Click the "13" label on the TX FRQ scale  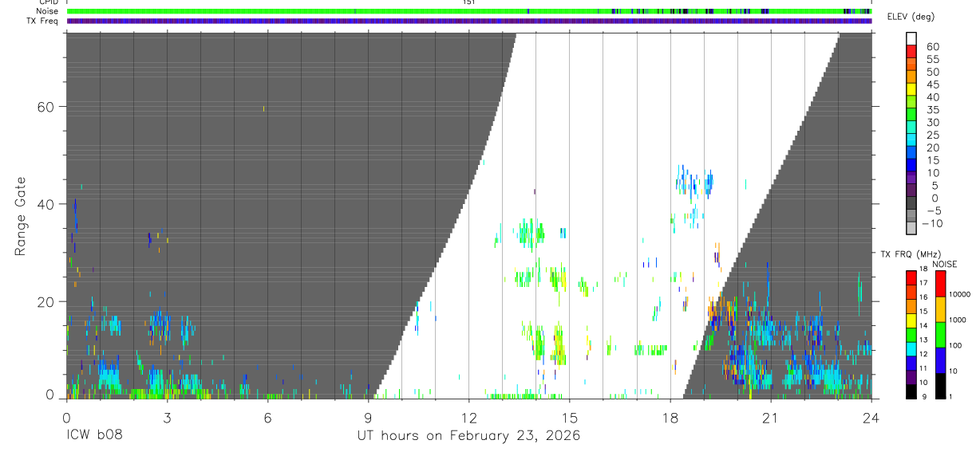(924, 340)
